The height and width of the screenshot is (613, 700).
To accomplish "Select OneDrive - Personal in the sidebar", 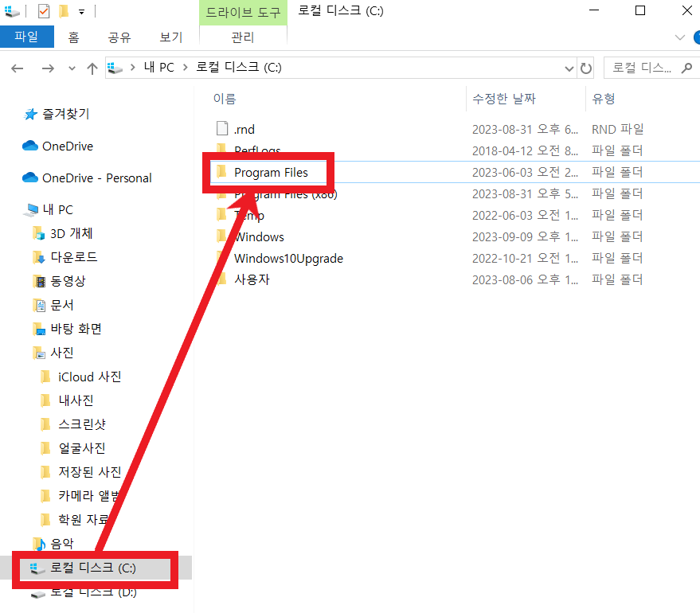I will coord(97,178).
